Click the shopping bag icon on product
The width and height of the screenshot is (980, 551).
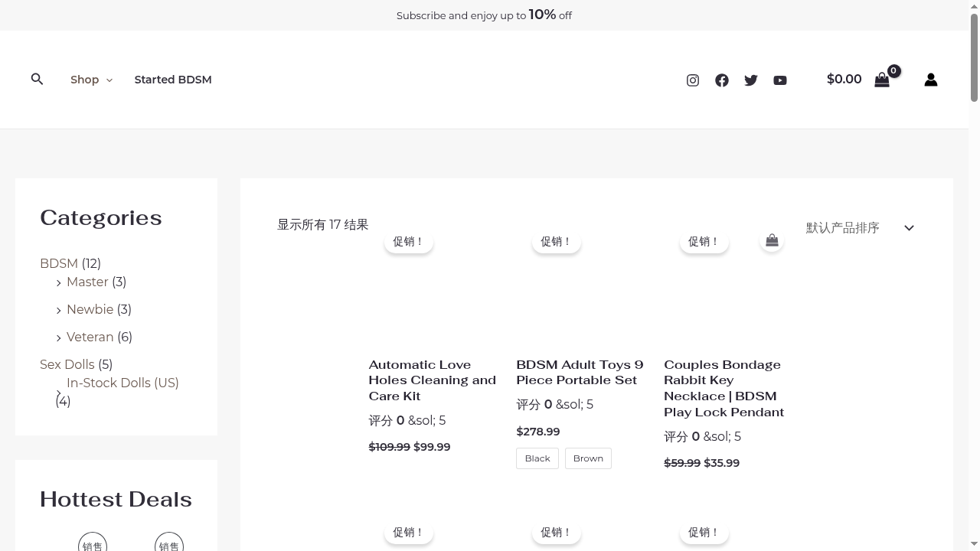tap(772, 240)
